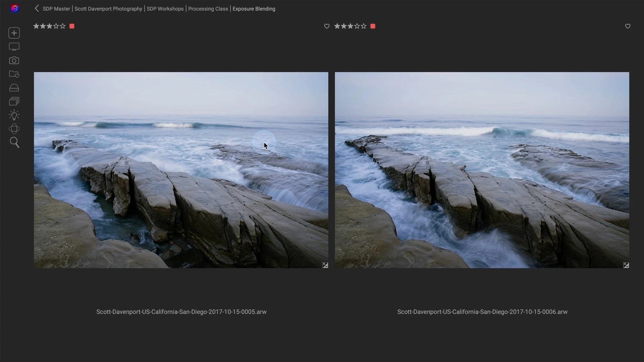
Task: Open the Exposure Blending breadcrumb item
Action: coord(254,9)
